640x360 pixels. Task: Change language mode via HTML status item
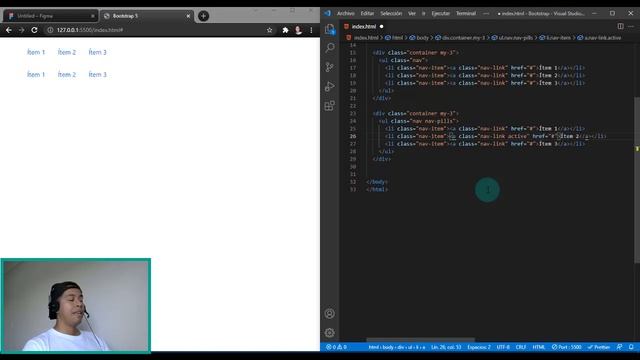539,347
